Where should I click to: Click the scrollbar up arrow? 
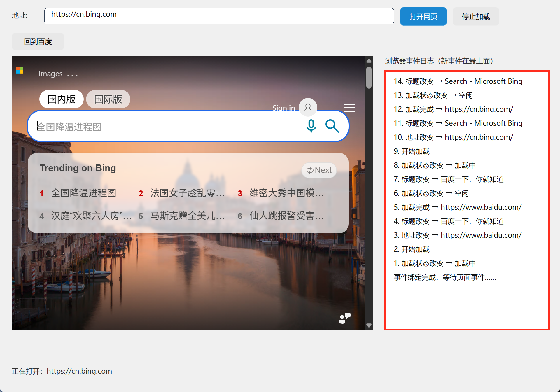(x=369, y=61)
